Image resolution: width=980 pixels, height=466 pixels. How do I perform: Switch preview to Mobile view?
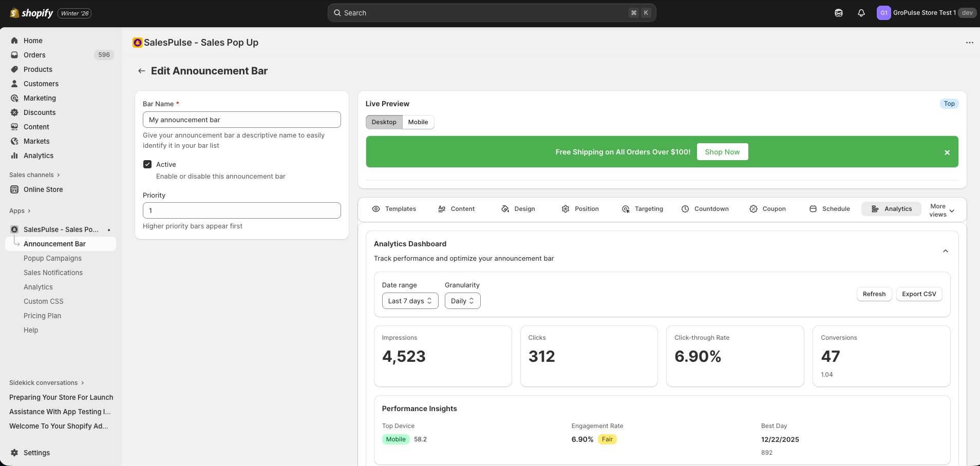(418, 122)
